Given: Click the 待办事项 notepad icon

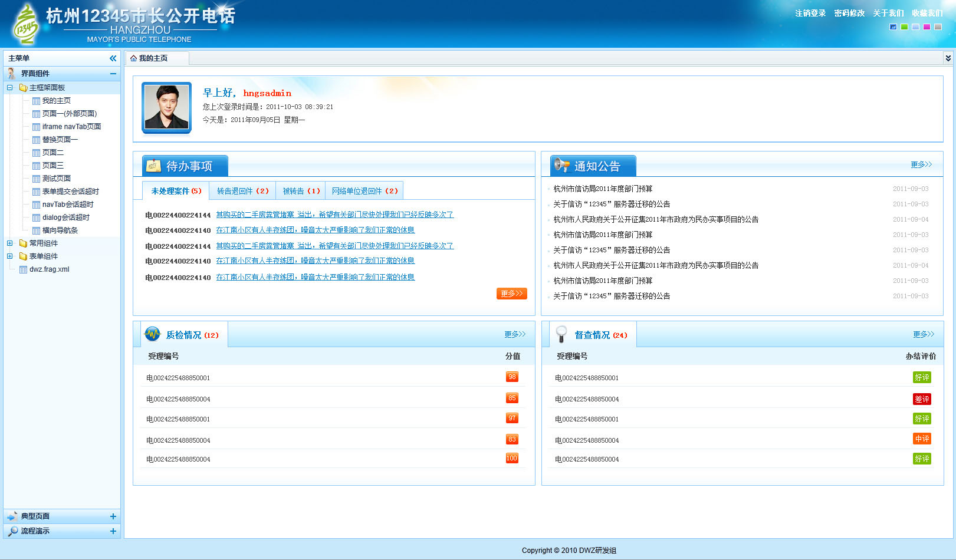Looking at the screenshot, I should click(x=153, y=166).
